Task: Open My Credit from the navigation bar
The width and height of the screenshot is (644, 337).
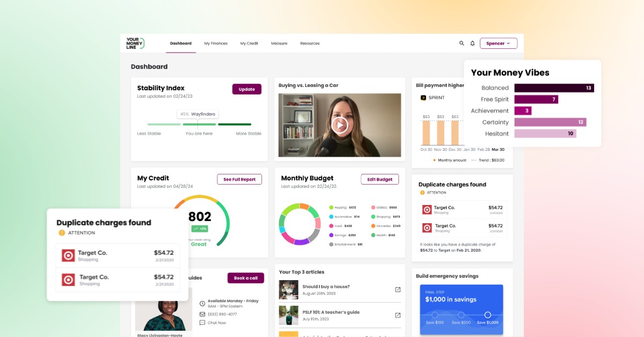Action: pyautogui.click(x=249, y=43)
